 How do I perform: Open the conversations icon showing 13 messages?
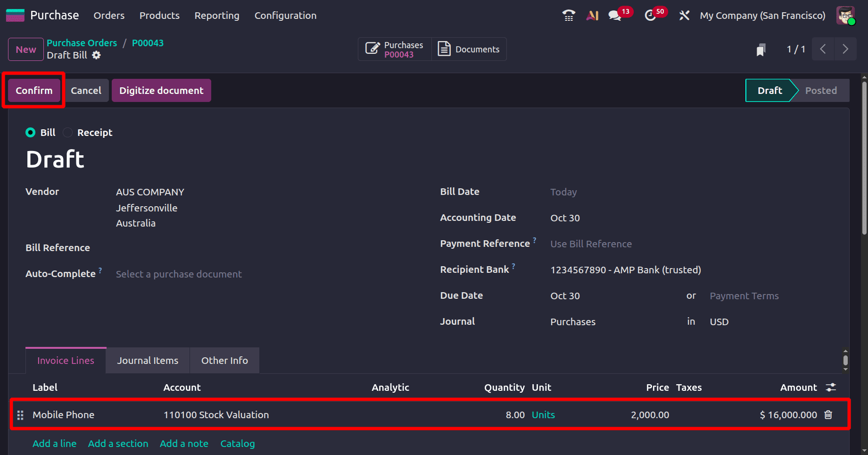tap(614, 16)
